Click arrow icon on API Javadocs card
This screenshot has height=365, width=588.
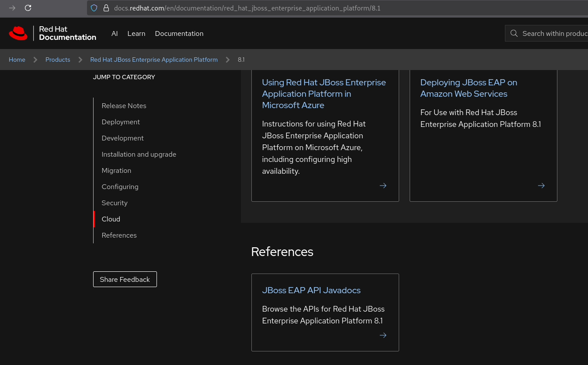(x=383, y=335)
